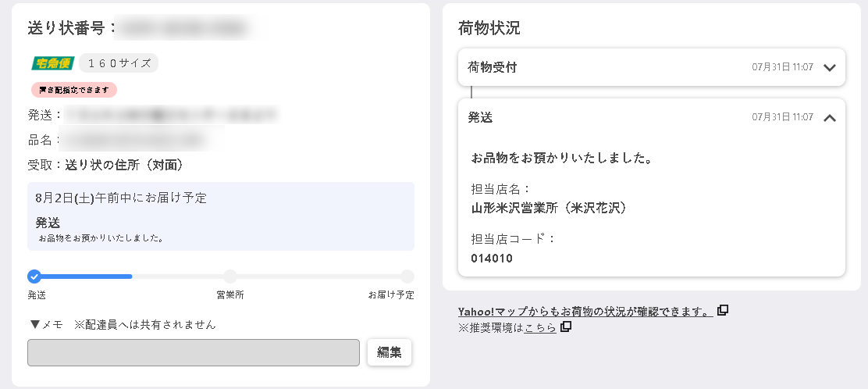
Task: Click the 置き配指定できます pink badge
Action: (x=74, y=90)
